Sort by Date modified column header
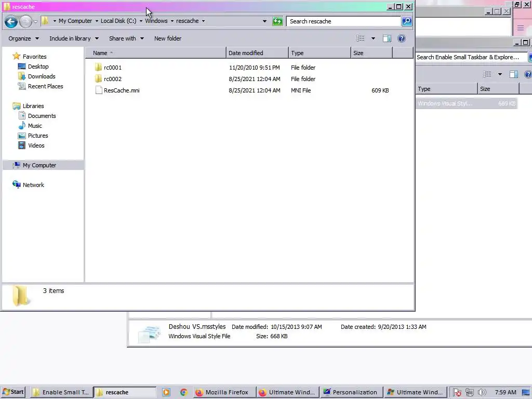Screen dimensions: 532x399 pos(257,53)
